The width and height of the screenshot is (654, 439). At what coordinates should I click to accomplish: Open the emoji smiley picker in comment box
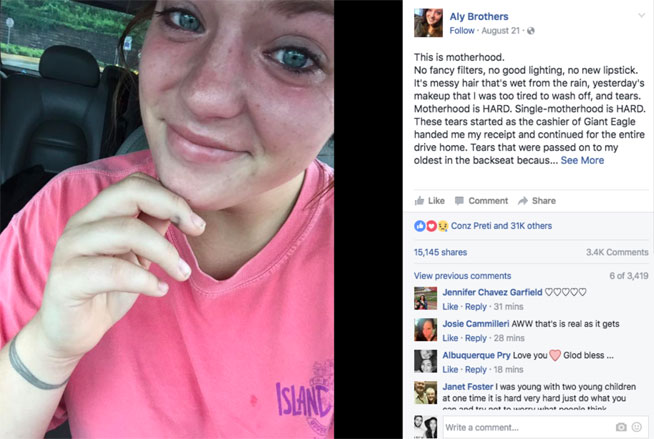tap(636, 427)
